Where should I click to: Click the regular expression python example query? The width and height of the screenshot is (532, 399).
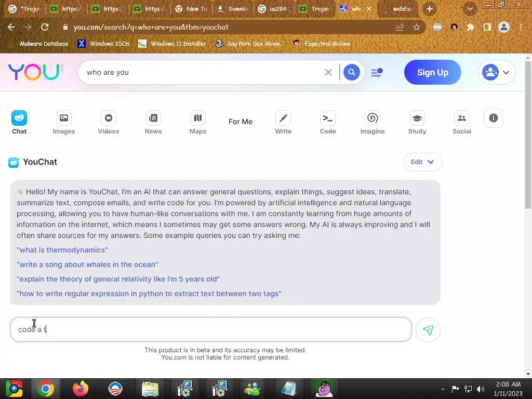pyautogui.click(x=149, y=294)
